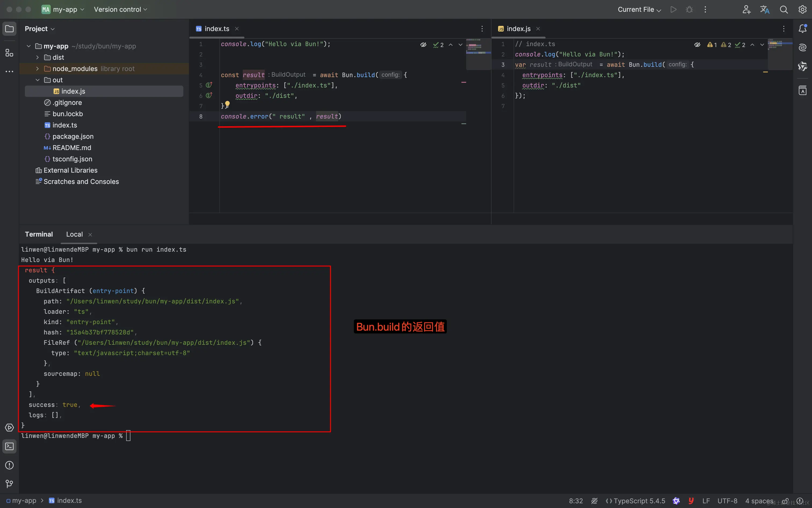
Task: Open the Services tool window icon
Action: [x=9, y=427]
